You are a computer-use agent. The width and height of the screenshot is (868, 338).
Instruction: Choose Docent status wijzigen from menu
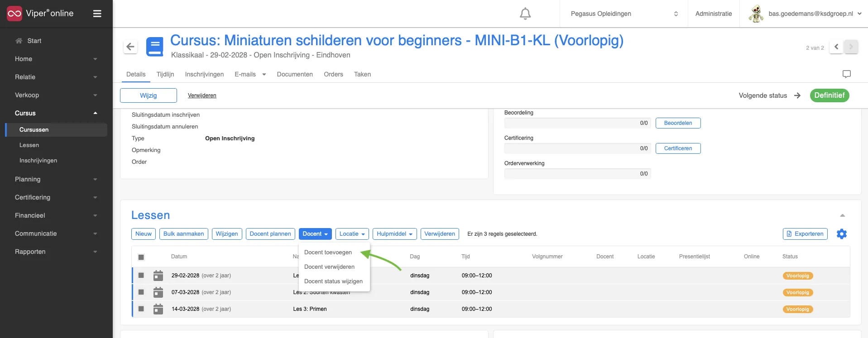[x=333, y=281]
